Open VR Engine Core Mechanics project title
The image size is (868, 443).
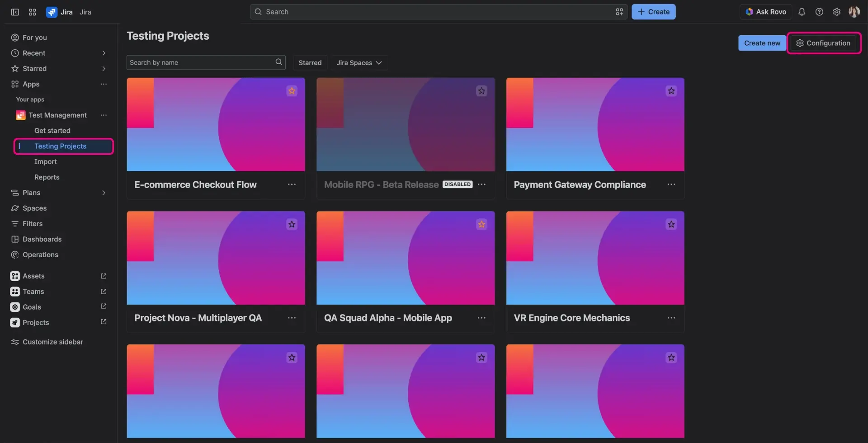[572, 318]
